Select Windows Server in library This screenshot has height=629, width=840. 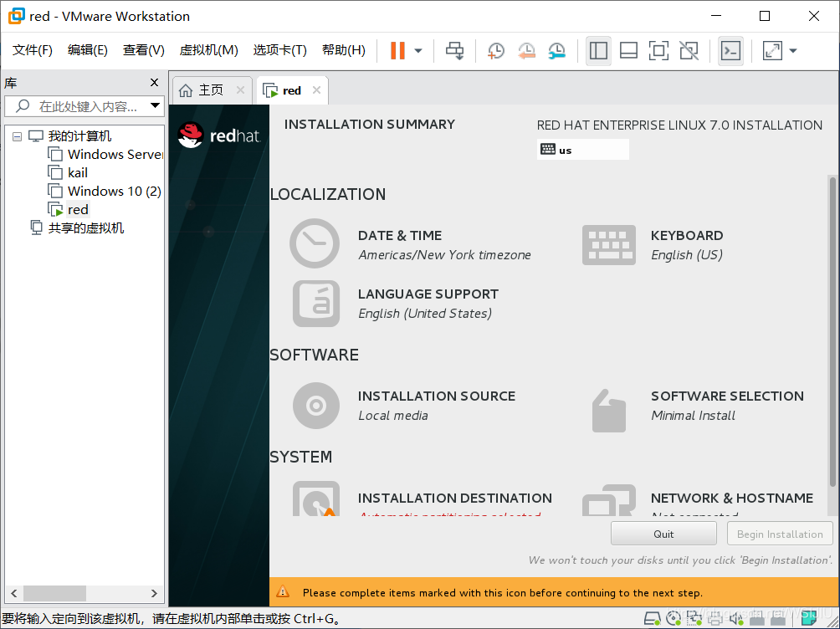tap(105, 154)
